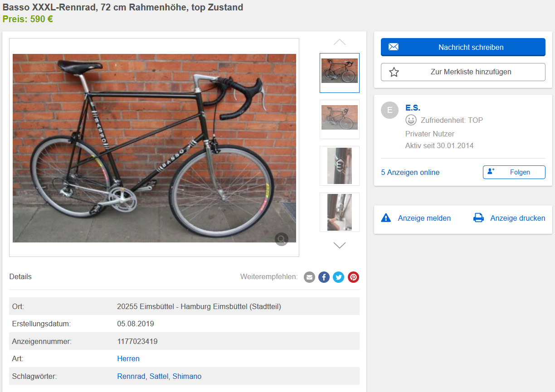The image size is (555, 392).
Task: Share the listing on Twitter
Action: [339, 277]
